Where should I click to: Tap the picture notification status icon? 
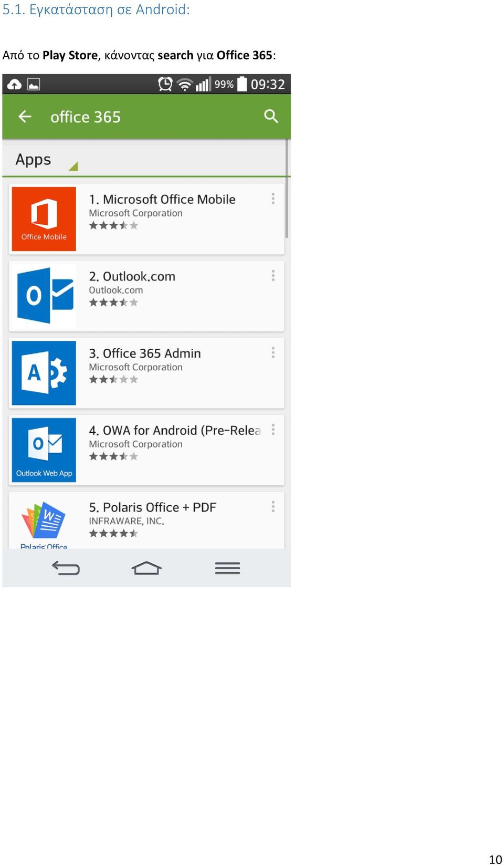pyautogui.click(x=34, y=84)
